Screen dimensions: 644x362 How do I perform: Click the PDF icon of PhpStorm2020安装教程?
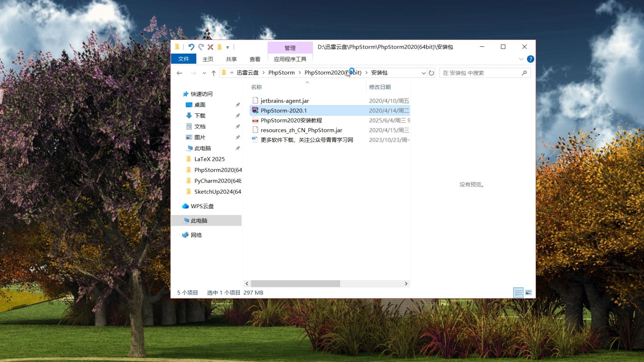(x=255, y=120)
